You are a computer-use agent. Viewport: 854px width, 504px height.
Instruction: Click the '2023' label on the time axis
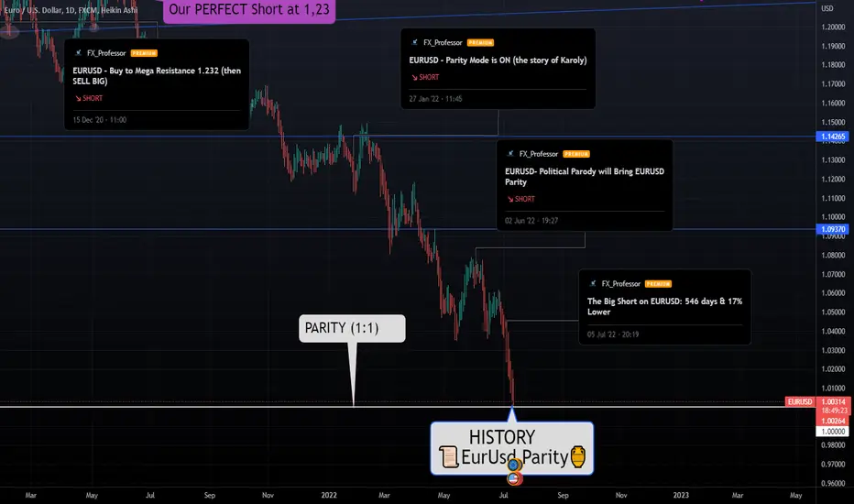coord(681,495)
